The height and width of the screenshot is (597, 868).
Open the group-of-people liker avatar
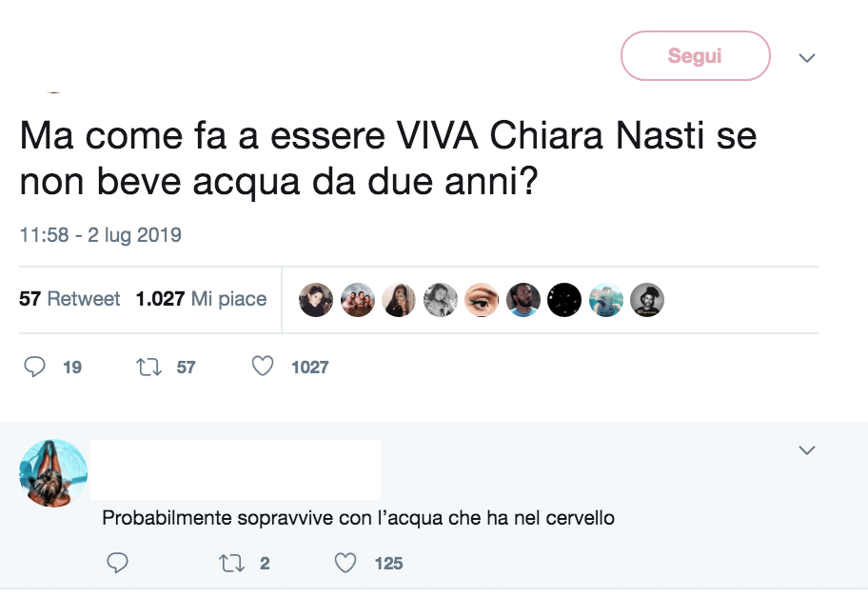coord(358,300)
